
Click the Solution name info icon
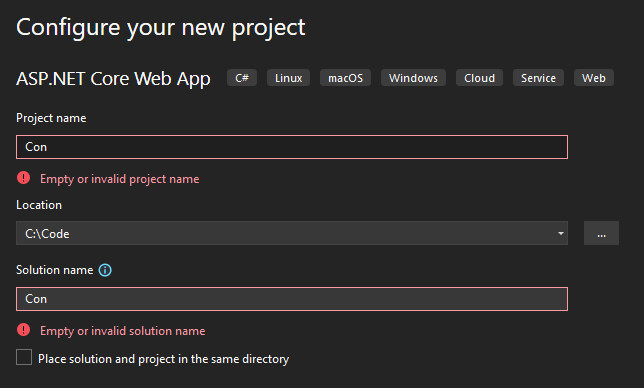(105, 270)
